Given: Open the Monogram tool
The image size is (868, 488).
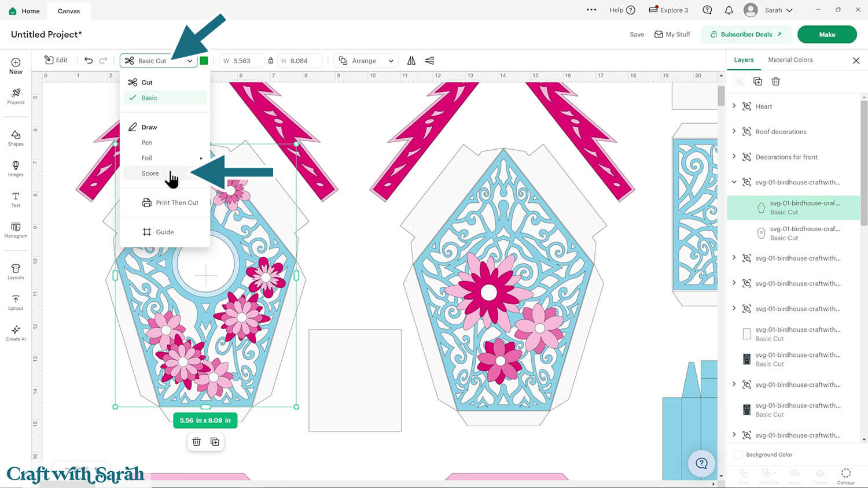Looking at the screenshot, I should [16, 230].
